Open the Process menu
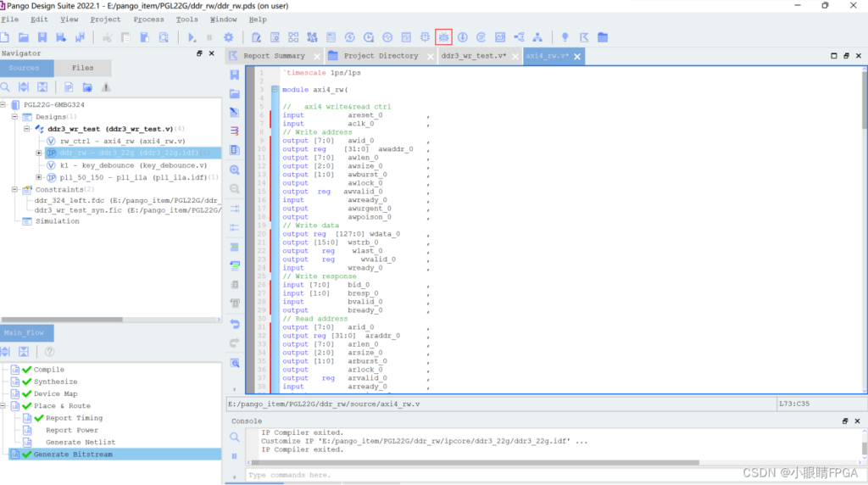868x485 pixels. (x=148, y=19)
